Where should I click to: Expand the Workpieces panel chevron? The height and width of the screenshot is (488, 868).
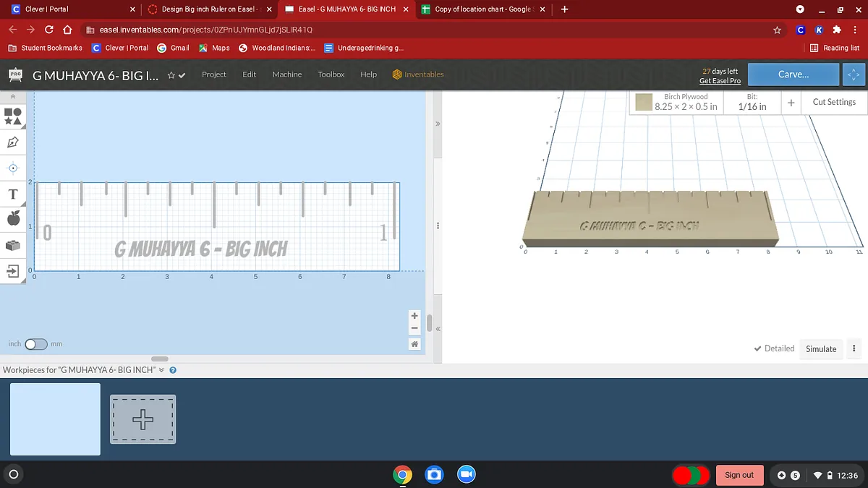point(161,370)
